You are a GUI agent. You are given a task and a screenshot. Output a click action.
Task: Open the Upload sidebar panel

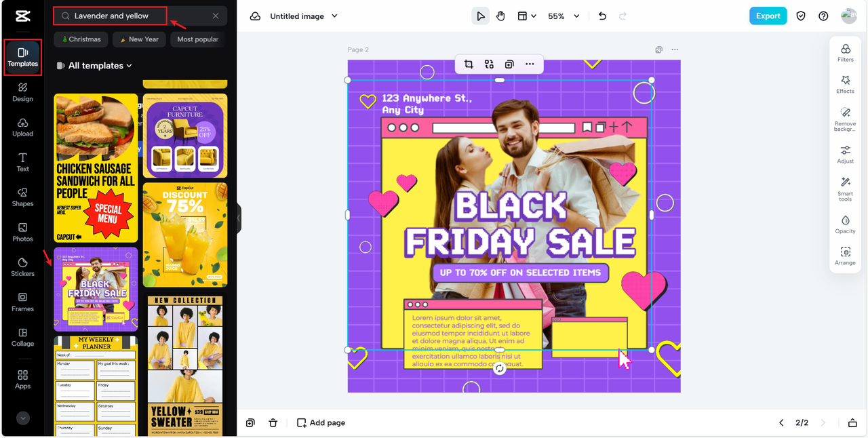(22, 127)
